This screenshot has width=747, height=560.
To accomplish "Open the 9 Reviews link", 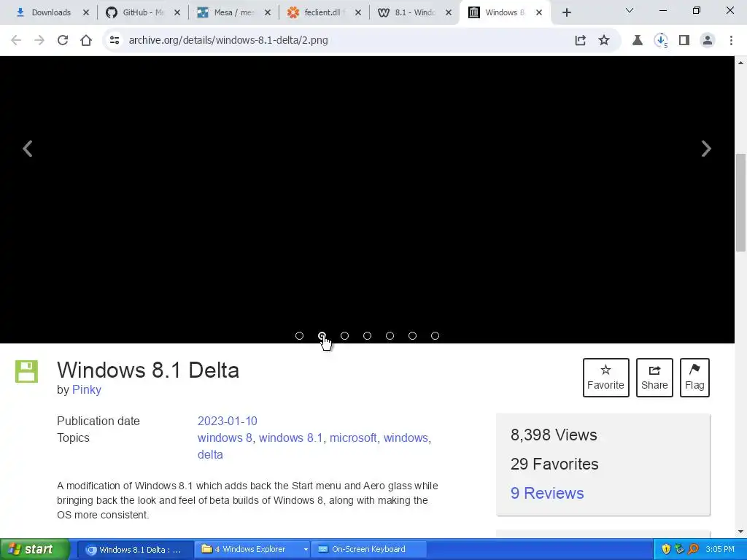I will point(547,494).
